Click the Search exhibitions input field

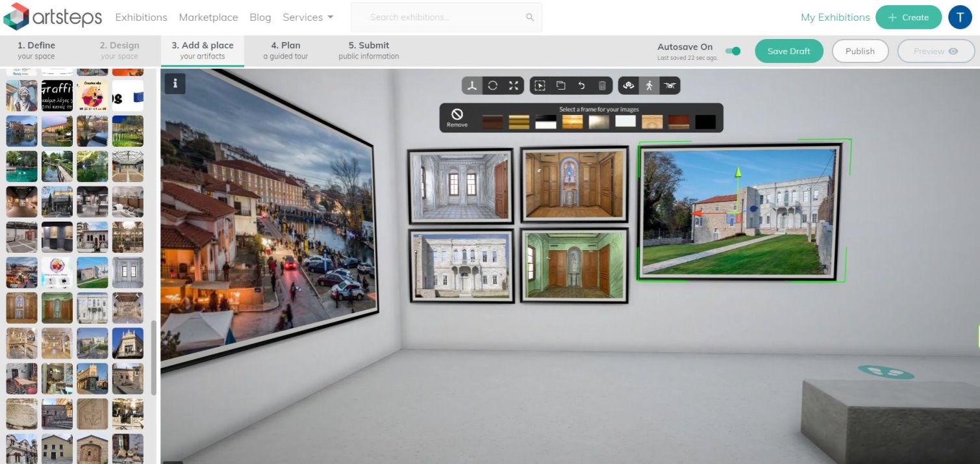click(446, 18)
